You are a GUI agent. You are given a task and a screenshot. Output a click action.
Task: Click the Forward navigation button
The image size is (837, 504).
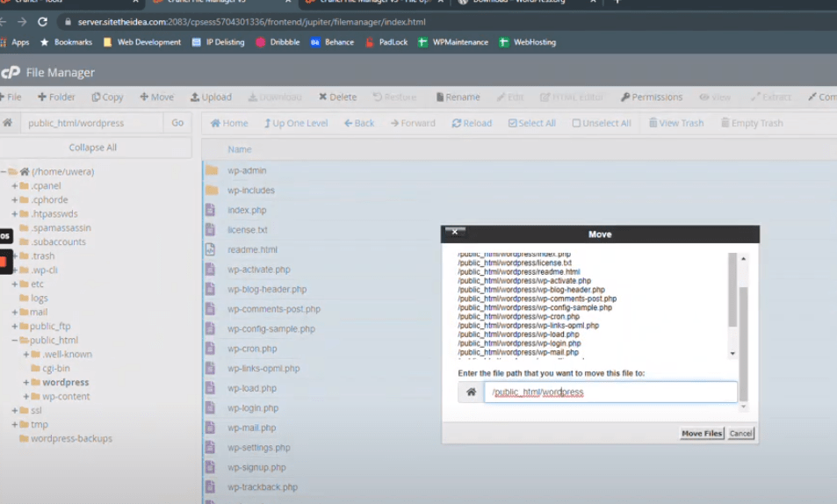[413, 123]
